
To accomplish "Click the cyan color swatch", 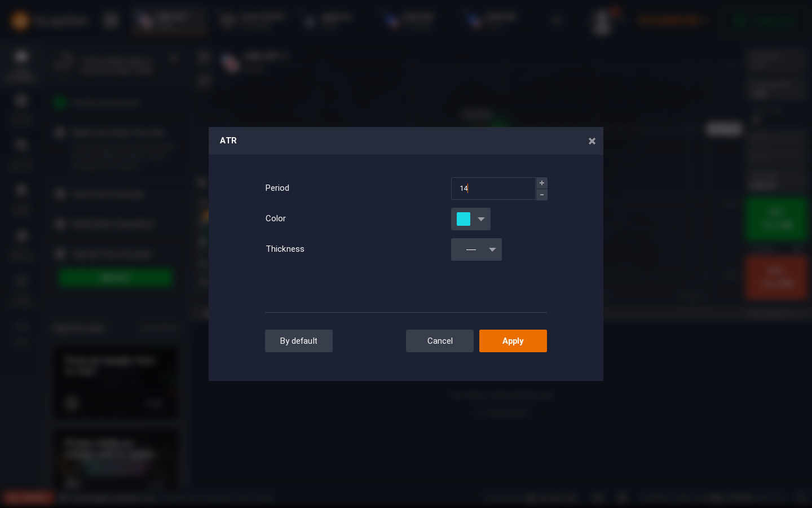I will 464,219.
